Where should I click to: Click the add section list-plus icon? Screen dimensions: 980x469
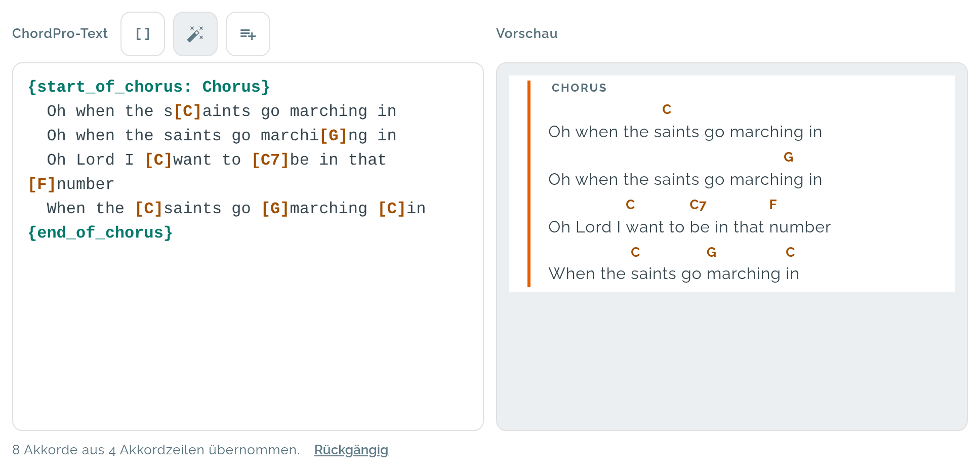(x=248, y=34)
